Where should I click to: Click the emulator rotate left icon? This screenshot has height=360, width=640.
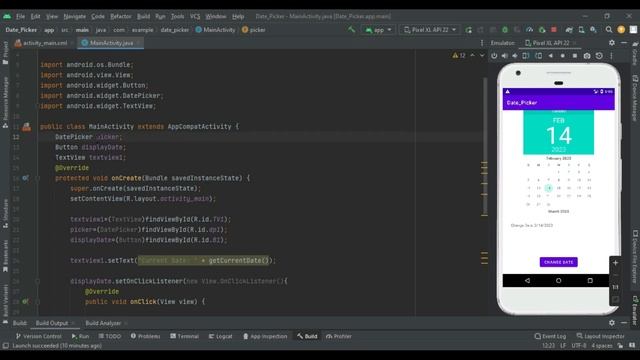[526, 56]
